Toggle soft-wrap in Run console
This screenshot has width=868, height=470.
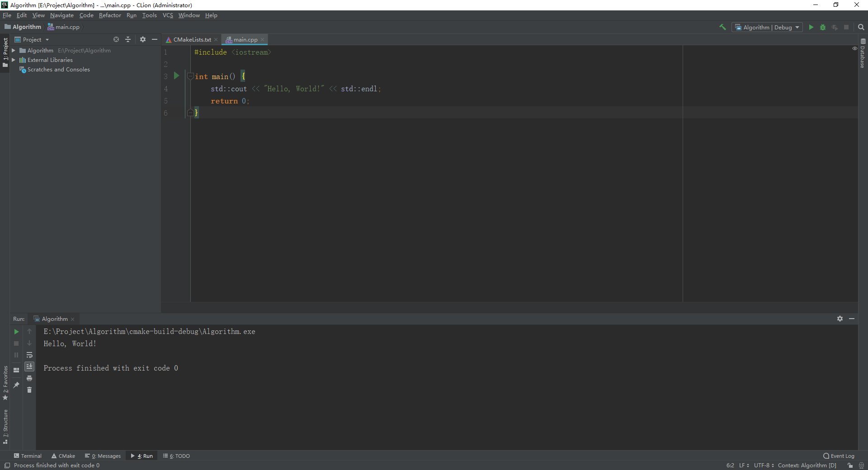[x=29, y=355]
